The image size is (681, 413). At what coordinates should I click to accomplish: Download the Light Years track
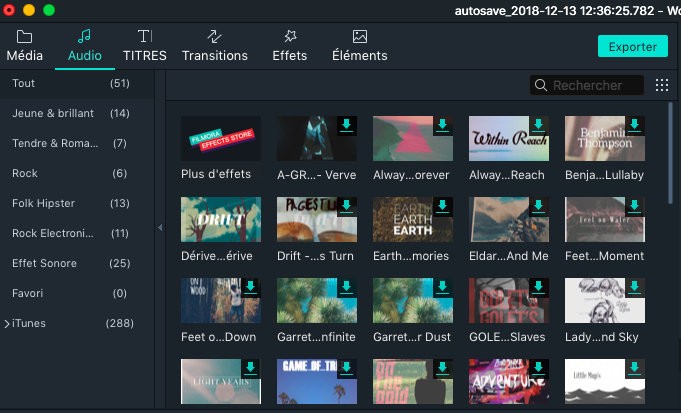click(x=251, y=368)
